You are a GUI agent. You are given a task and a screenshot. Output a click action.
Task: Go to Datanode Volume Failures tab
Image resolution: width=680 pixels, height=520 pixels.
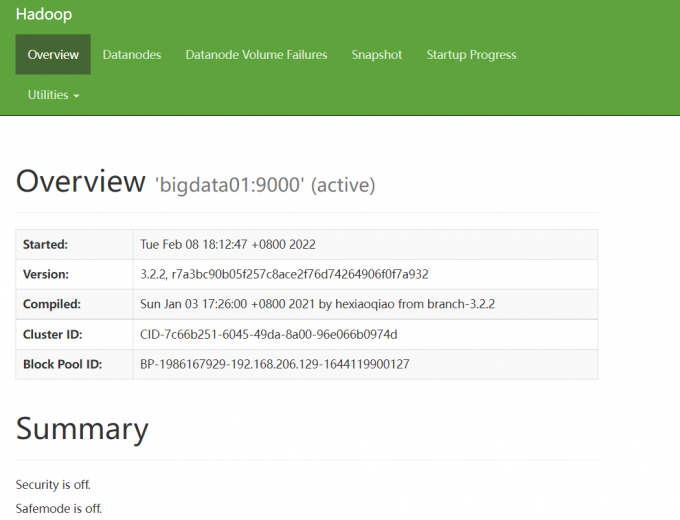[x=256, y=55]
